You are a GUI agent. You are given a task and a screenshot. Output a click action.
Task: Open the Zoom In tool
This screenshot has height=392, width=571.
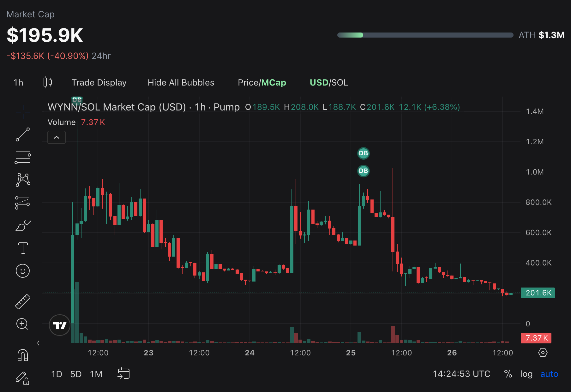23,324
